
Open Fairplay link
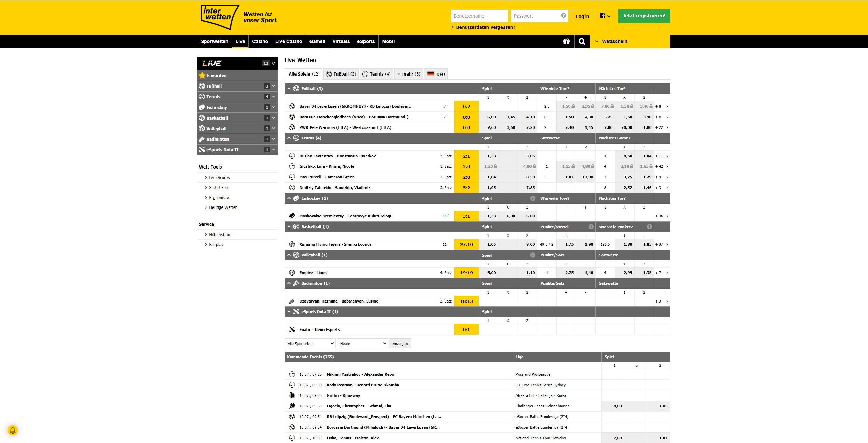click(x=216, y=245)
